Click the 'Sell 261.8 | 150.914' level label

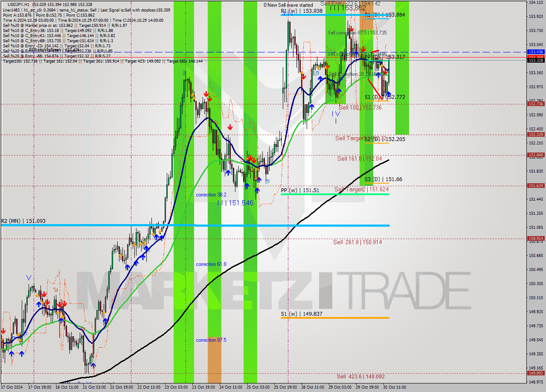point(357,242)
